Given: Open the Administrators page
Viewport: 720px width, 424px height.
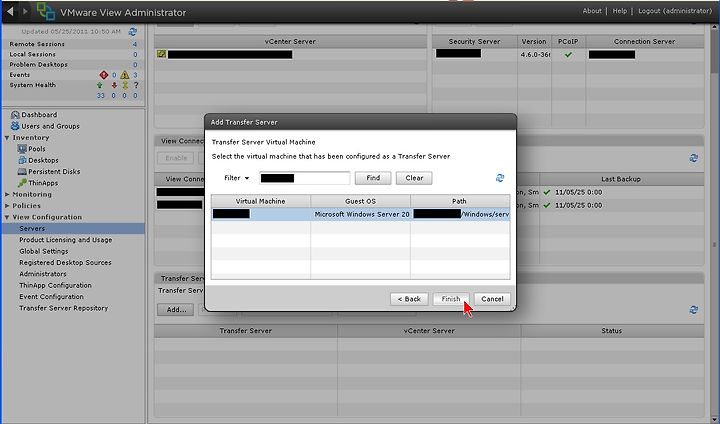Looking at the screenshot, I should [x=43, y=274].
